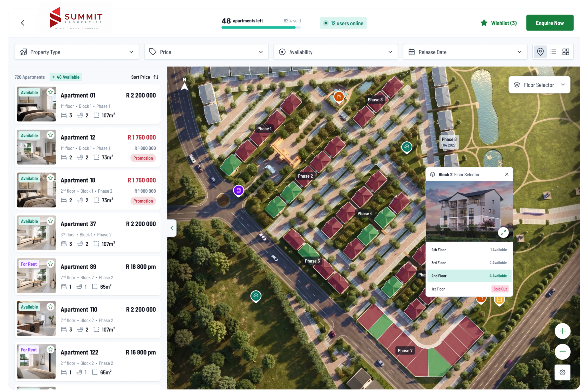The image size is (588, 391).
Task: Open Apartment 122 bedroom thumbnail
Action: click(37, 361)
